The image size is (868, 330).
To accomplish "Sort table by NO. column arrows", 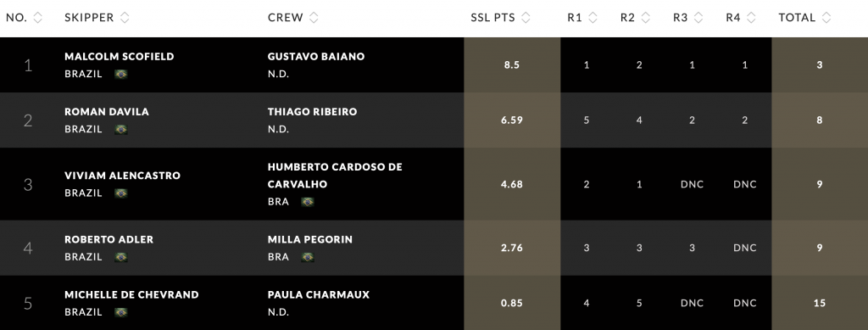I will (37, 18).
